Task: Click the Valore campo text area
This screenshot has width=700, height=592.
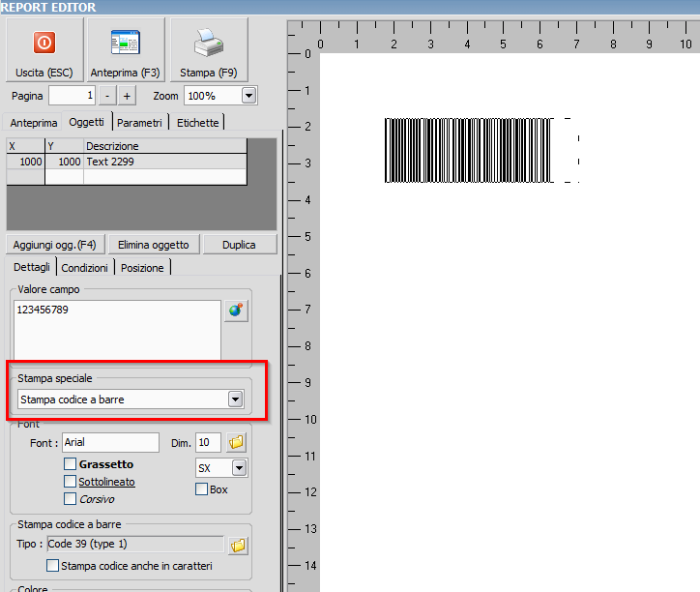Action: 117,330
